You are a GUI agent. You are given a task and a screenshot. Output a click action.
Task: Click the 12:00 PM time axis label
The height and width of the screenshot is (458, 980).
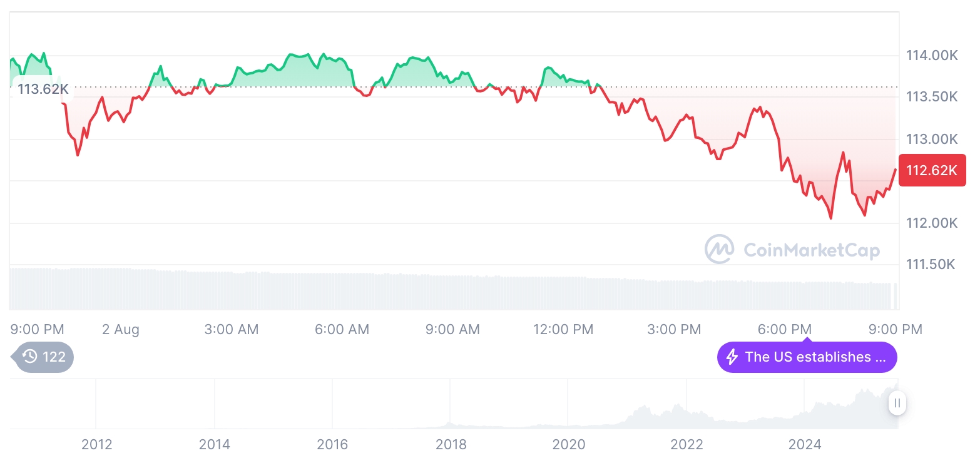point(563,329)
